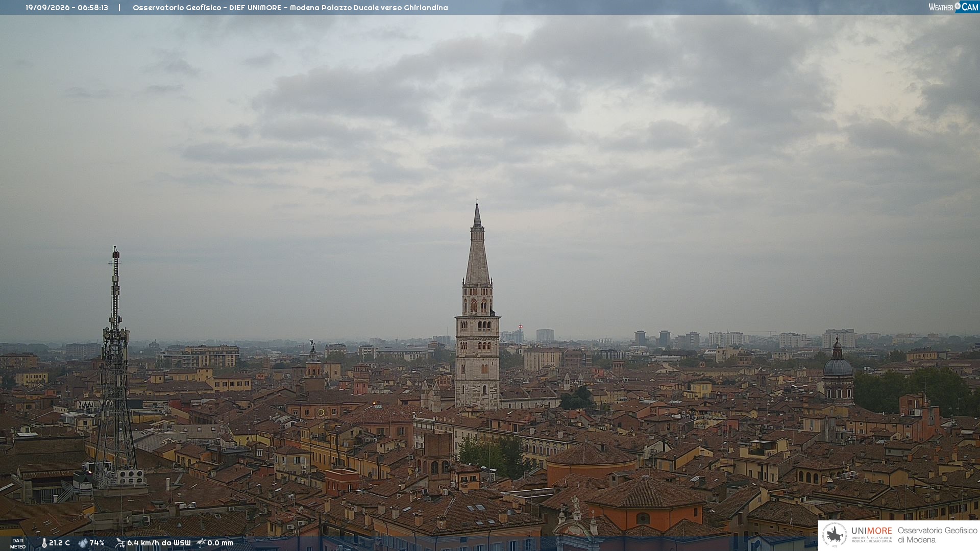Open the UNIMORE wordmark link

(871, 531)
